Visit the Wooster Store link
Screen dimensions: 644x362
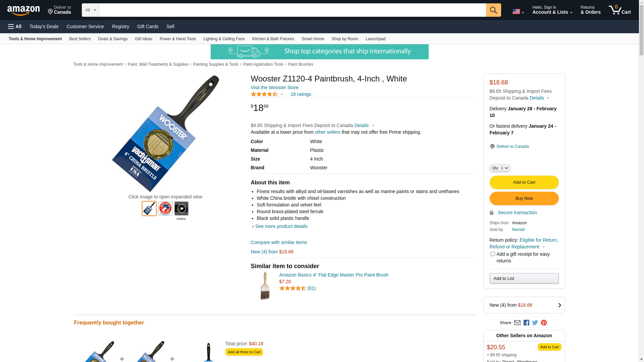pos(274,87)
